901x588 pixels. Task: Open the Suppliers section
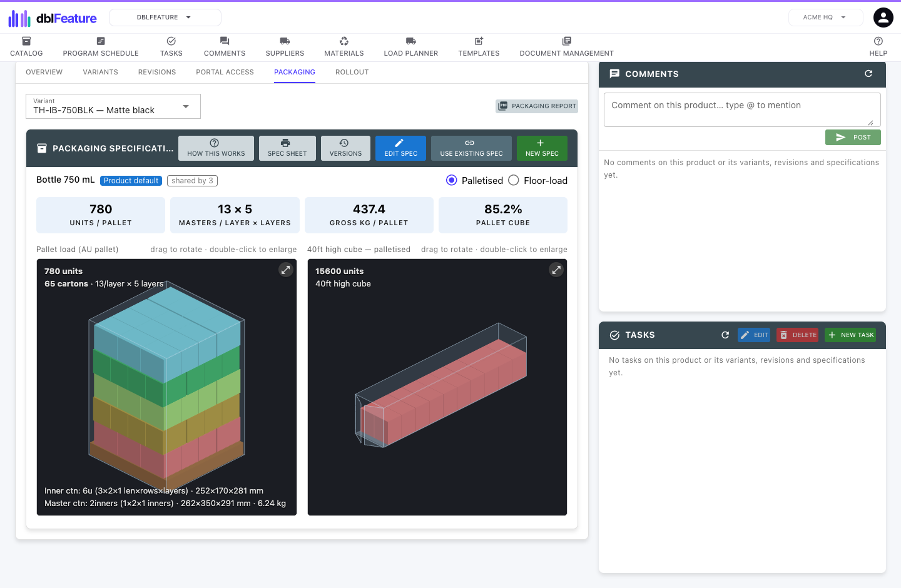click(x=285, y=47)
